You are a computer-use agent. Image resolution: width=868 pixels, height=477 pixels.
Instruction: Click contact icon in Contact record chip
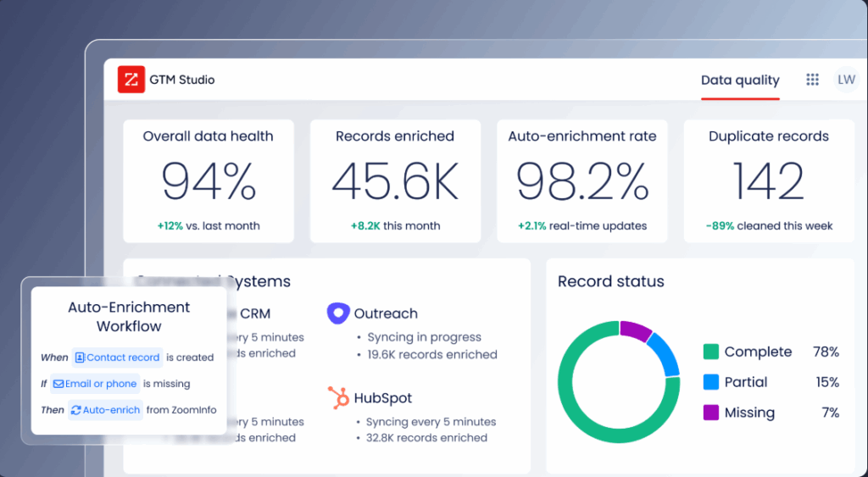pyautogui.click(x=80, y=358)
